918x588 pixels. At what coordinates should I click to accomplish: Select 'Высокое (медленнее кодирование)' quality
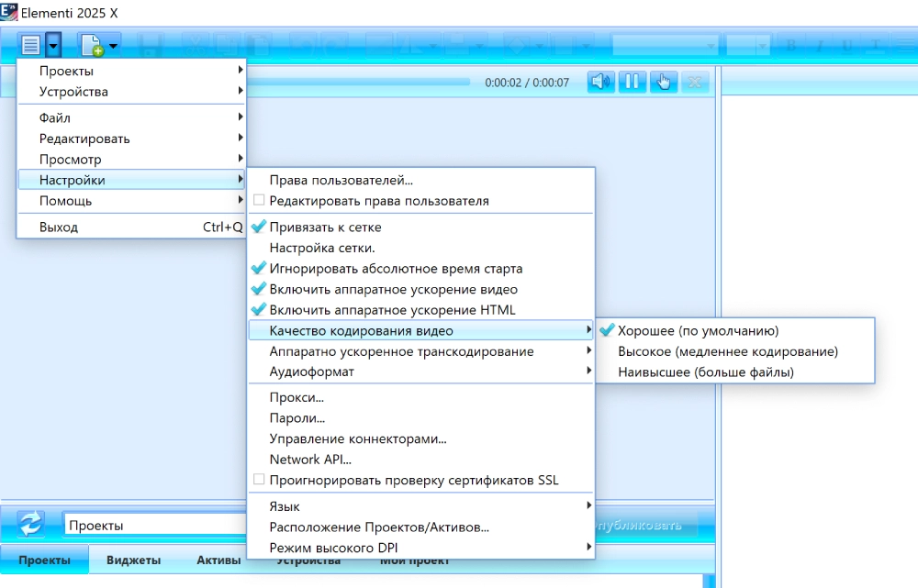727,351
